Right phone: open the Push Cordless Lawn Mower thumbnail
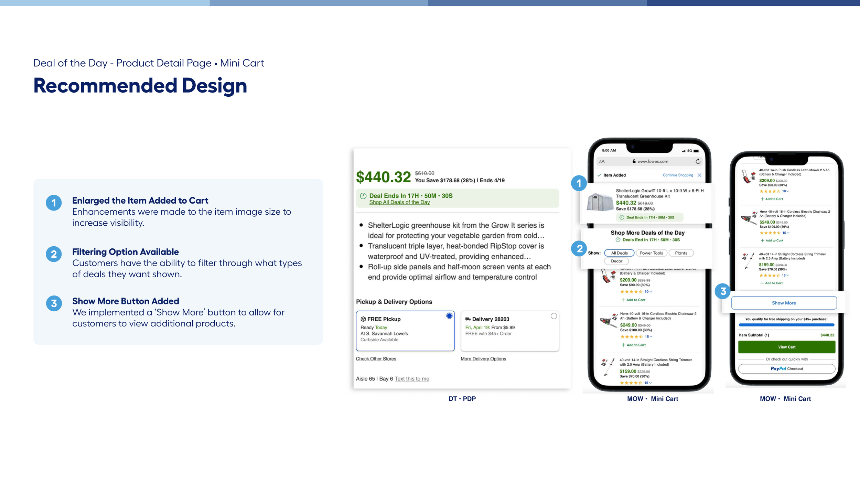Screen dimensions: 860x504 click(x=748, y=177)
